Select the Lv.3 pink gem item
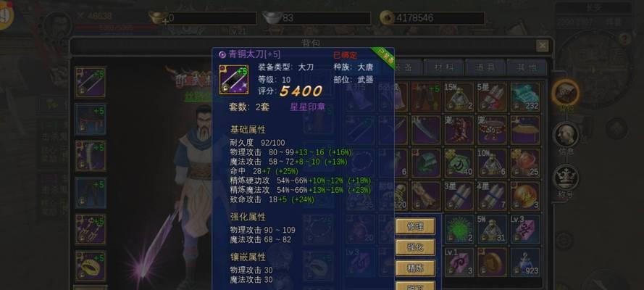644x290 pixels. 525,229
